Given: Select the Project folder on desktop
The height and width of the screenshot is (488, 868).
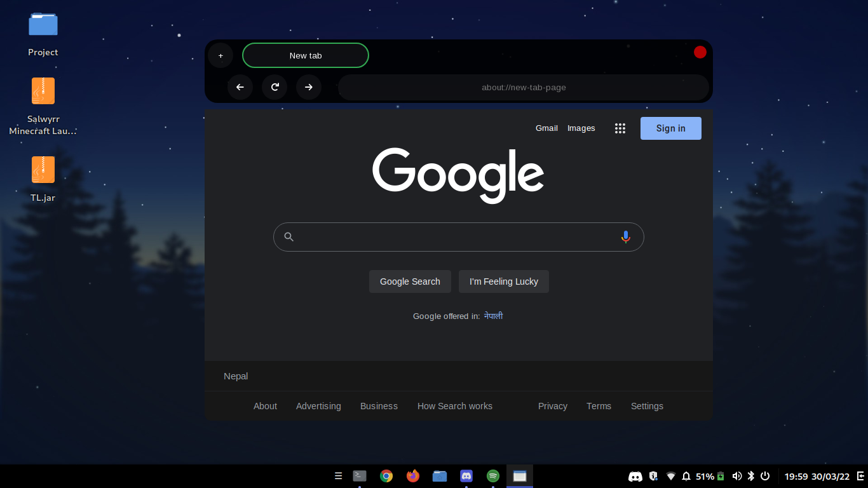Looking at the screenshot, I should pos(43,34).
